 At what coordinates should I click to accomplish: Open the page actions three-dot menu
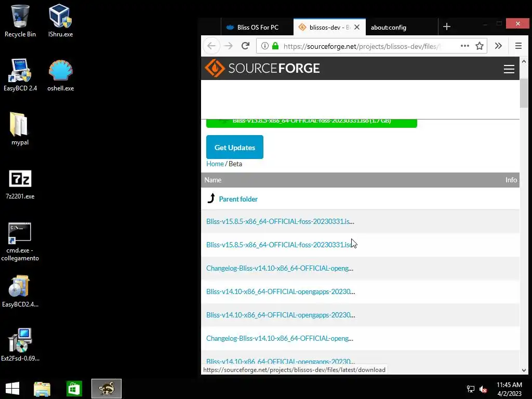tap(465, 46)
